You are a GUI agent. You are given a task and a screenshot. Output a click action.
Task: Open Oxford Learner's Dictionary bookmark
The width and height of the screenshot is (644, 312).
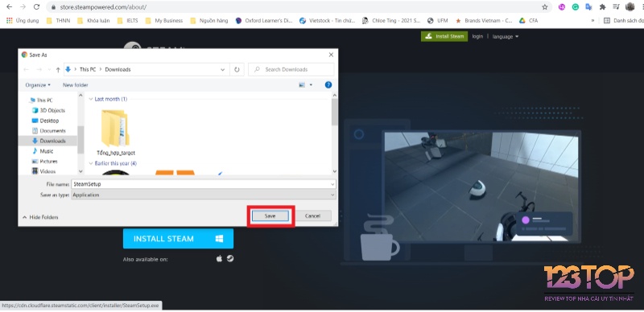pos(264,21)
